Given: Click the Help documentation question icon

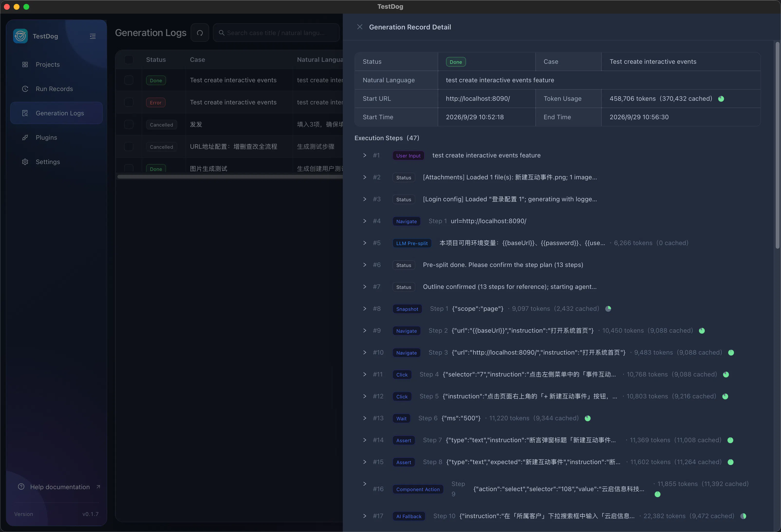Looking at the screenshot, I should (x=21, y=487).
